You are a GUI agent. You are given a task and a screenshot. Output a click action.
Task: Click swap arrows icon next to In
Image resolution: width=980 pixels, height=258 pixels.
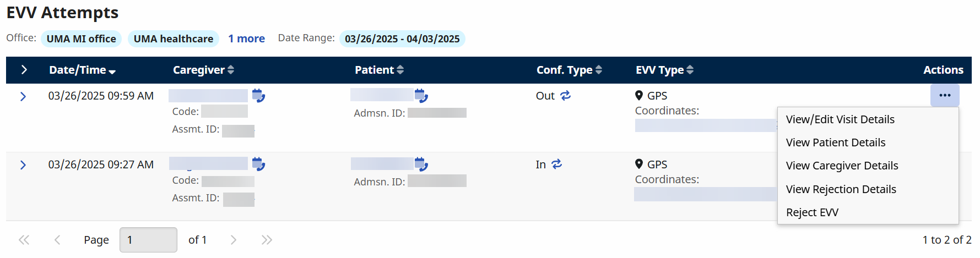[557, 164]
